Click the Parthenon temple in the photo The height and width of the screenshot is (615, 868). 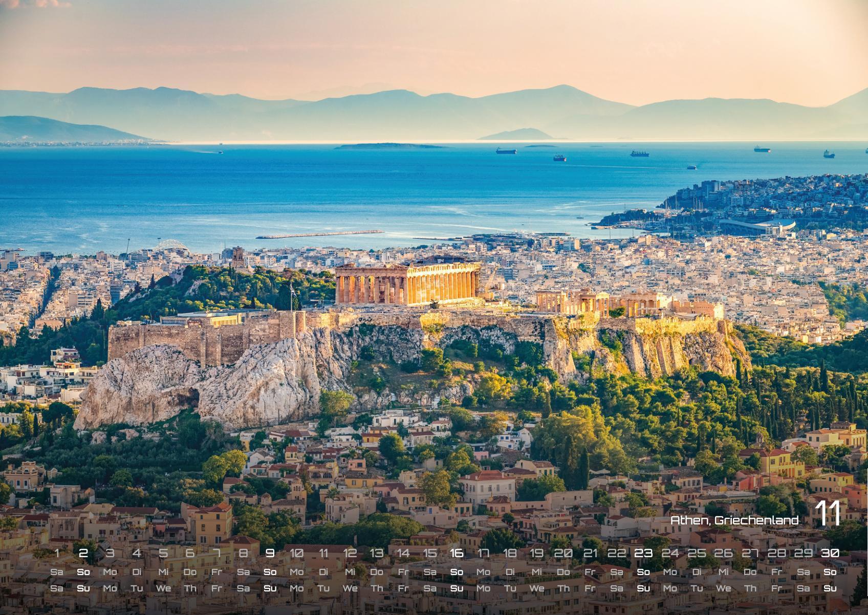point(408,284)
